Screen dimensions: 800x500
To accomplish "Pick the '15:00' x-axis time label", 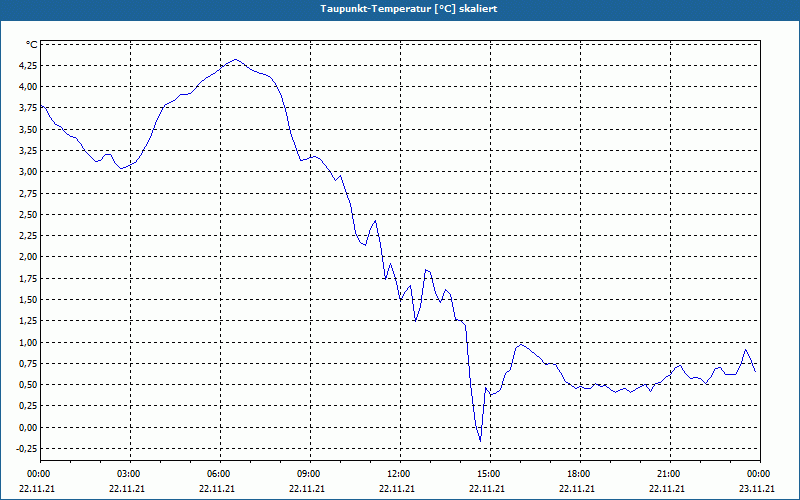I will [x=488, y=474].
